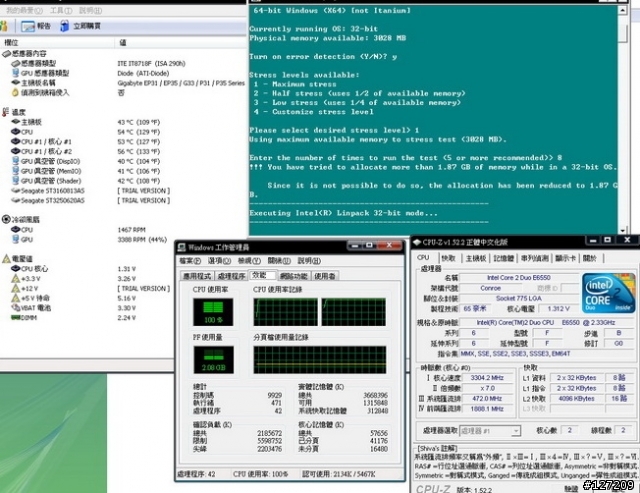640x493 pixels.
Task: Click the 1467 RPM CPU fan value
Action: 131,230
